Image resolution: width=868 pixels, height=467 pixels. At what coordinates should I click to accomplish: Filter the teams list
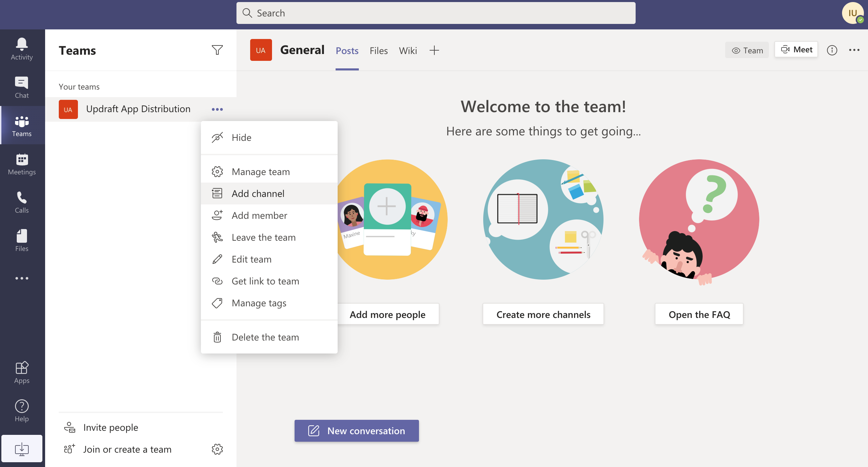tap(217, 50)
